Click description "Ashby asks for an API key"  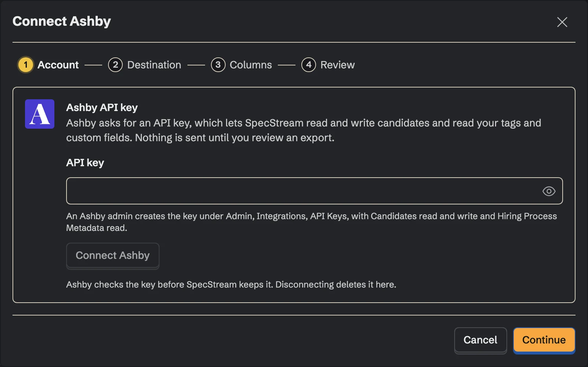tap(129, 123)
